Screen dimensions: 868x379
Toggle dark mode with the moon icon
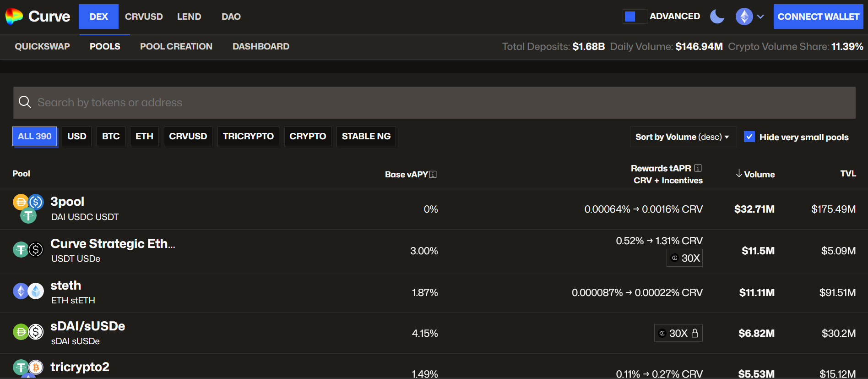click(x=717, y=16)
